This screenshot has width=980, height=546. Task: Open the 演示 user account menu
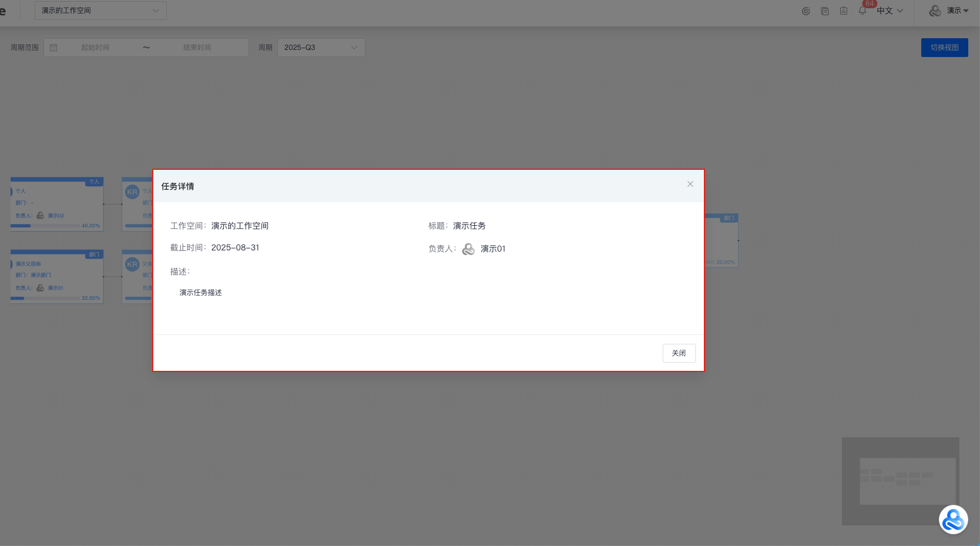pyautogui.click(x=948, y=11)
